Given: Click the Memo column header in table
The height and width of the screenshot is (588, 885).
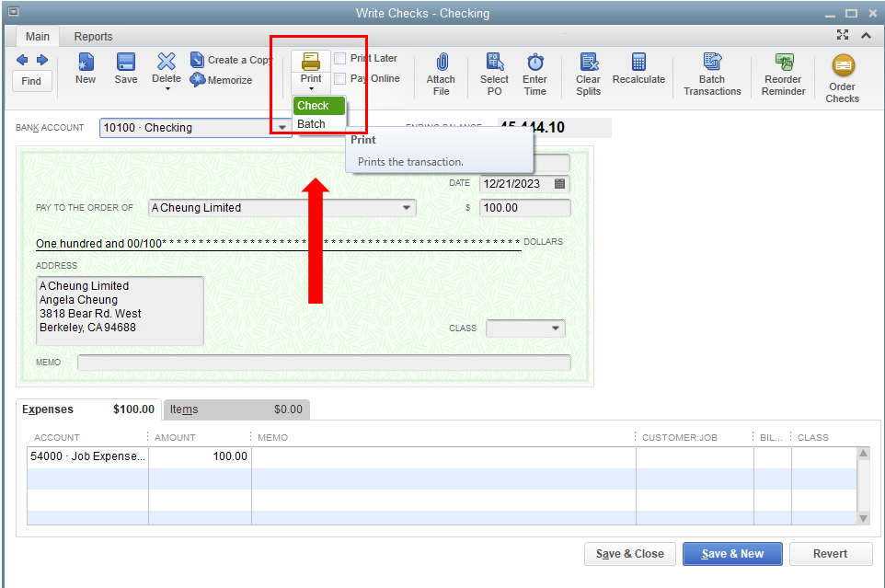Looking at the screenshot, I should click(x=272, y=437).
